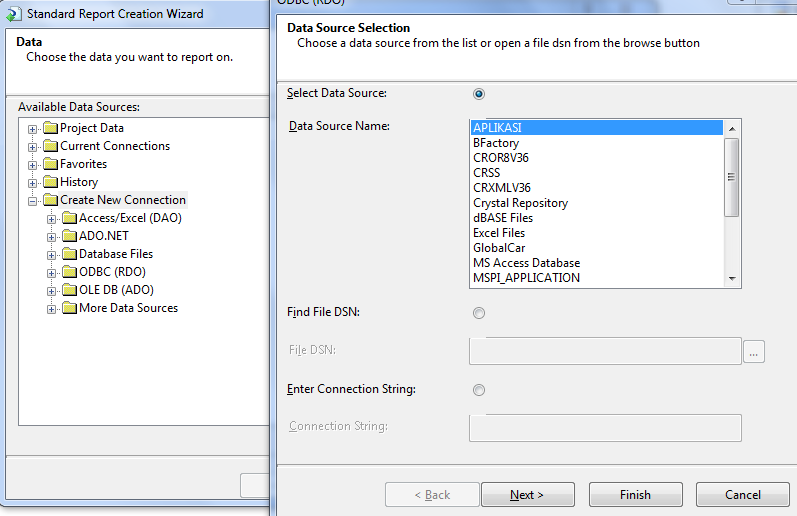Pick MS Access Database from the list
The height and width of the screenshot is (516, 797).
click(526, 263)
